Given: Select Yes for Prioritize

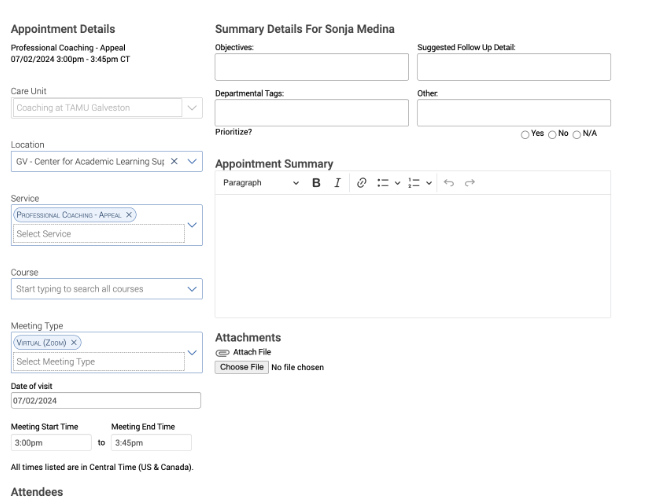Looking at the screenshot, I should tap(525, 134).
